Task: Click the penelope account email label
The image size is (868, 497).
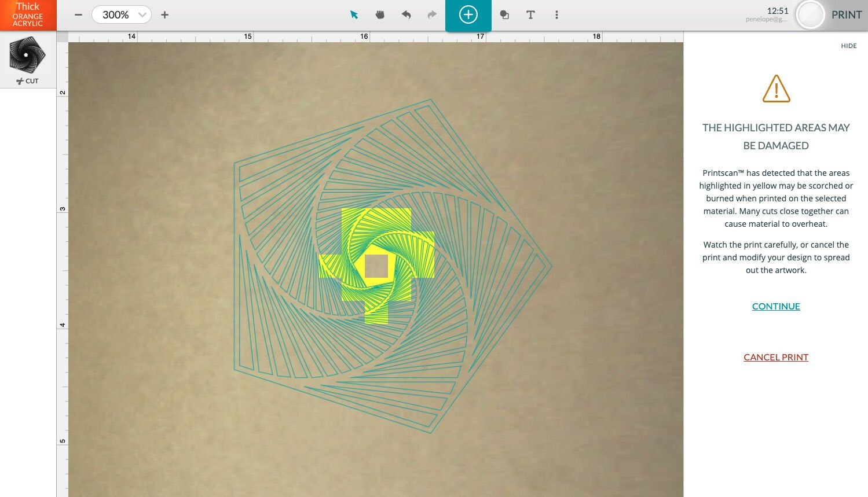Action: [x=766, y=20]
